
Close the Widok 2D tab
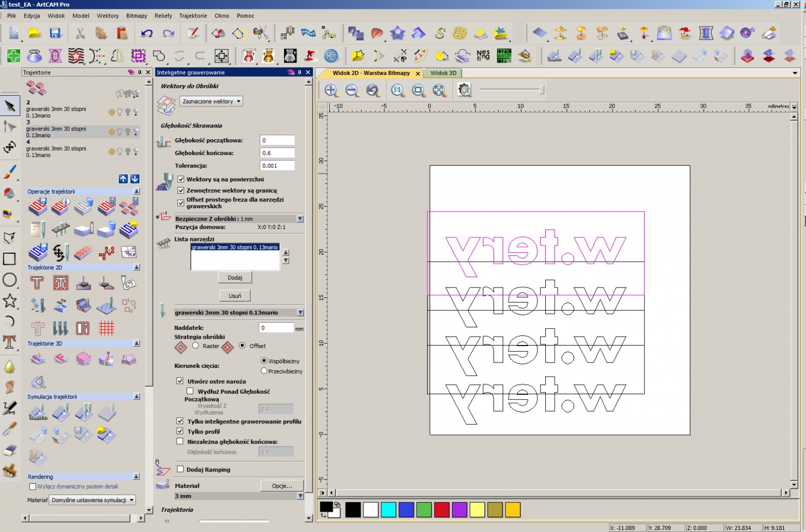[x=418, y=74]
